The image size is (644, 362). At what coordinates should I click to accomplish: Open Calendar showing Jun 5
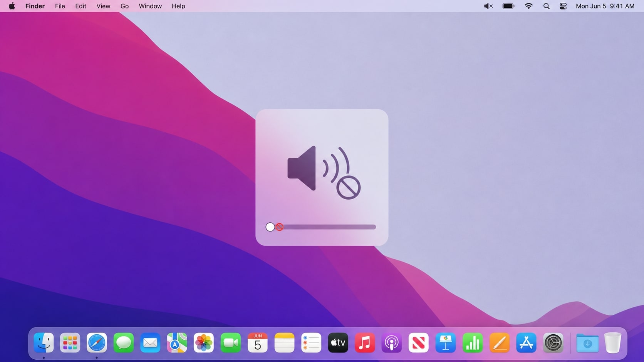[258, 342]
